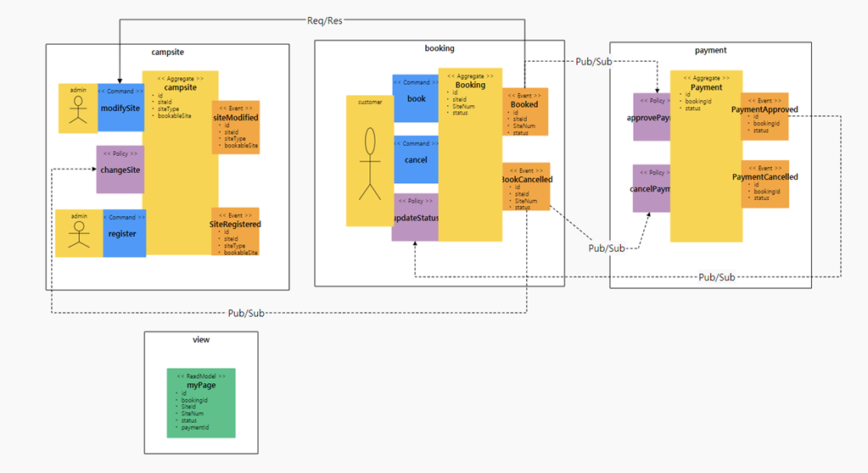Select the register command sticky
The image size is (868, 473).
coord(124,233)
